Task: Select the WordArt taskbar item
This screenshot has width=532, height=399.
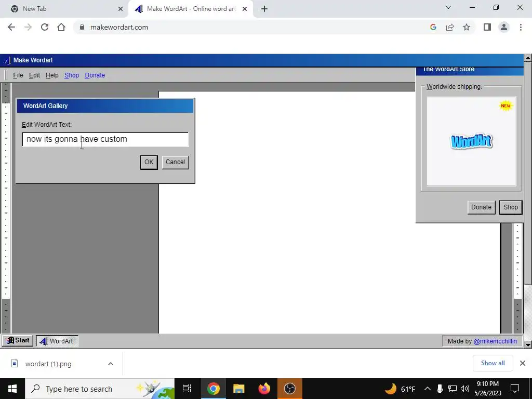Action: click(x=57, y=341)
